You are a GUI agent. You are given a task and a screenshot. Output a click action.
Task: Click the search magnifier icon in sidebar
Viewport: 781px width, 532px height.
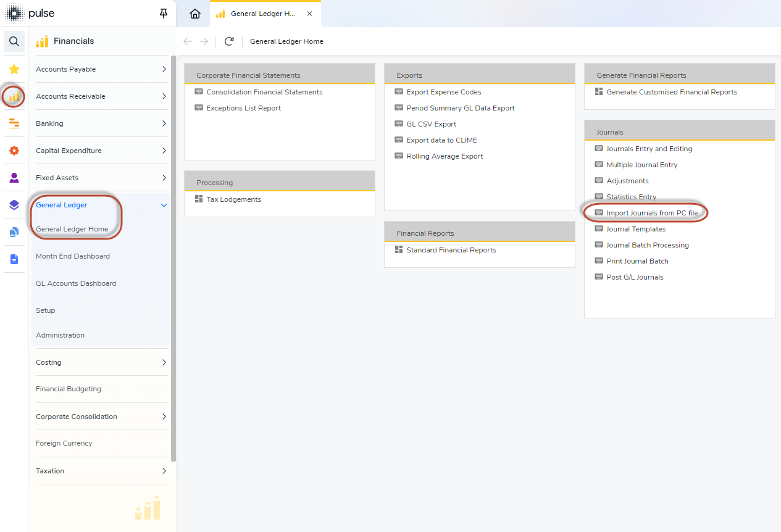click(14, 41)
